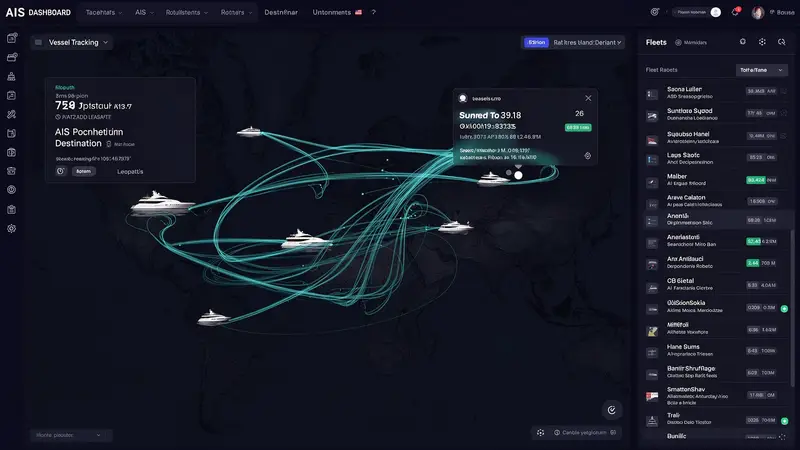800x450 pixels.
Task: Click the gear icon below the map
Action: (540, 433)
